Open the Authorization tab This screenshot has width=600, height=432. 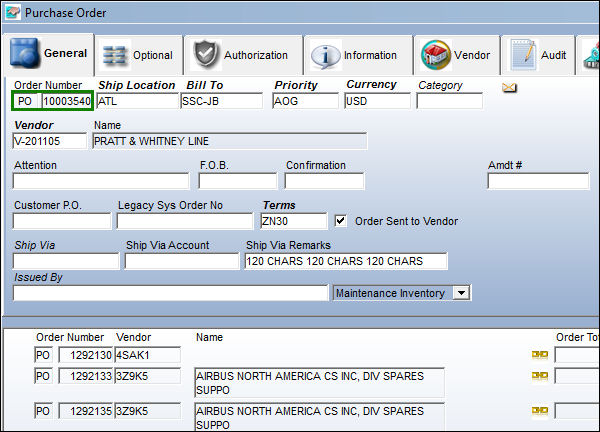coord(243,55)
